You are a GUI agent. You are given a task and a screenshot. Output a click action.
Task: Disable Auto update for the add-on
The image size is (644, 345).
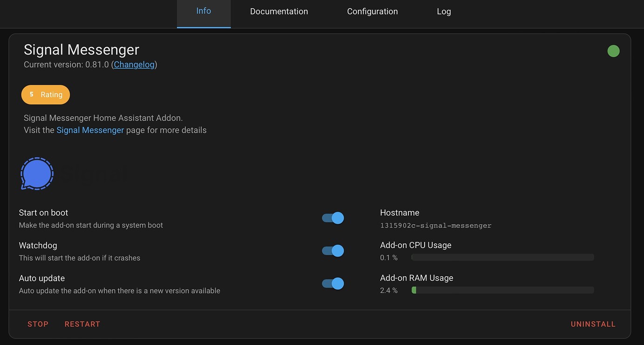point(332,283)
